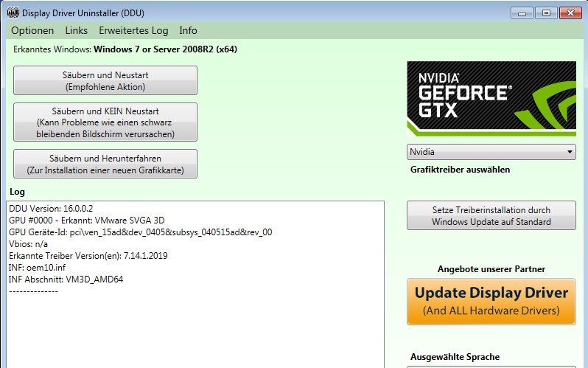
Task: Click Säubern und KEIN Neustart button
Action: 105,122
